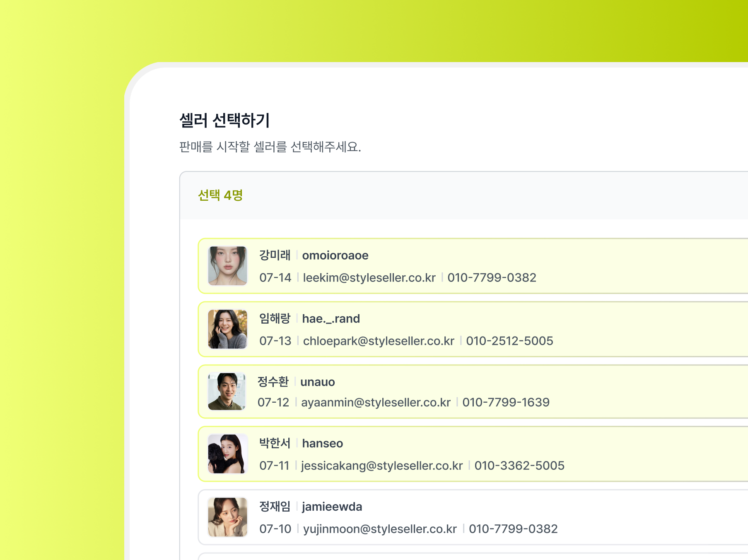Select the seller name 강미래

coord(275,255)
